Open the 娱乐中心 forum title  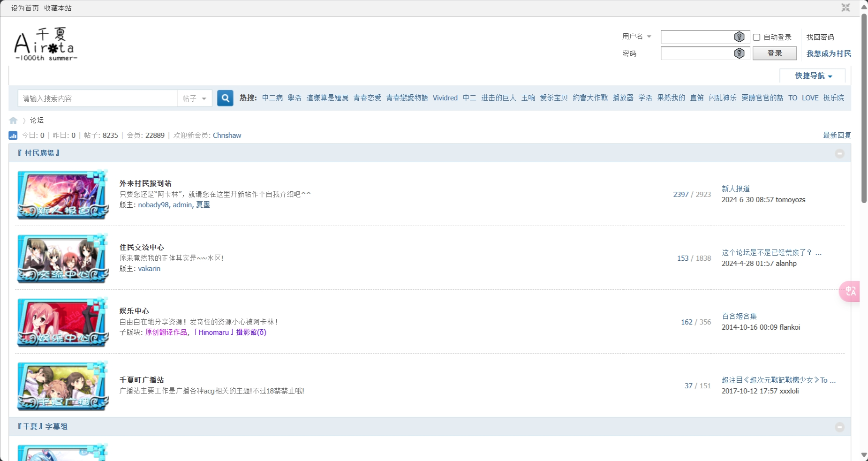[134, 311]
